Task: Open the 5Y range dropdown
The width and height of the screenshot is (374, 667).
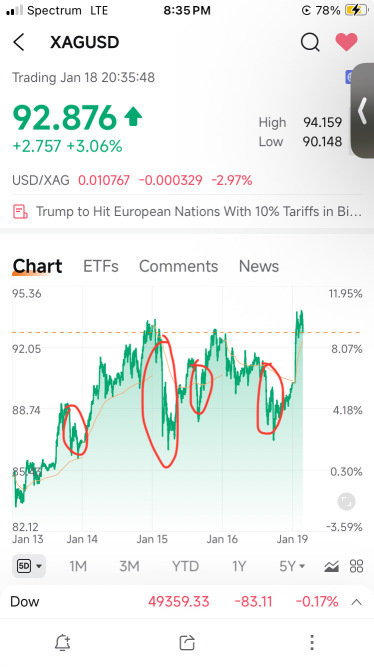Action: 292,566
